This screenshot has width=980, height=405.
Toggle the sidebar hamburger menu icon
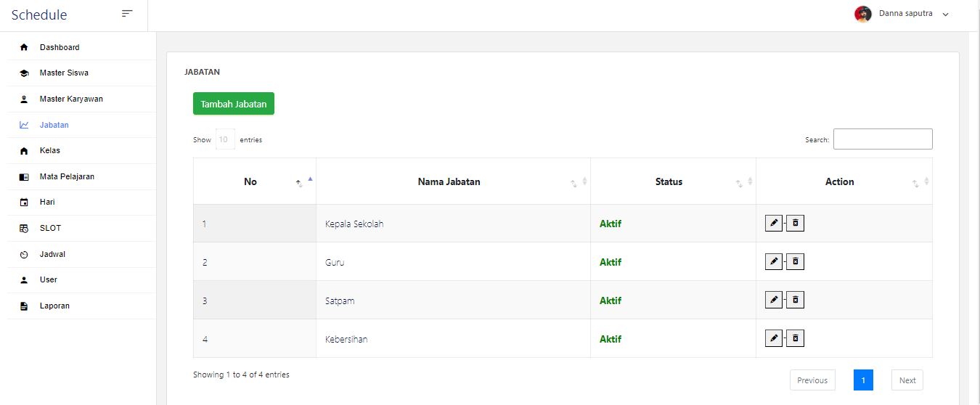coord(127,14)
